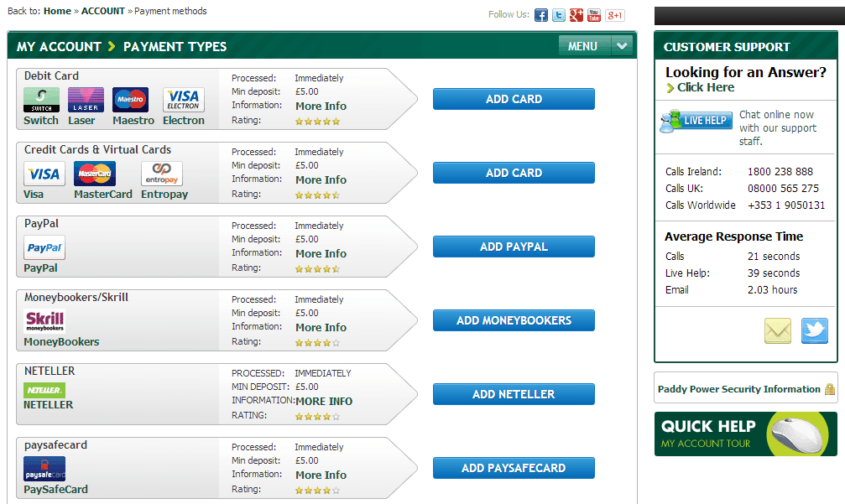Open Live Help chat icon
Image resolution: width=845 pixels, height=504 pixels.
coord(696,121)
